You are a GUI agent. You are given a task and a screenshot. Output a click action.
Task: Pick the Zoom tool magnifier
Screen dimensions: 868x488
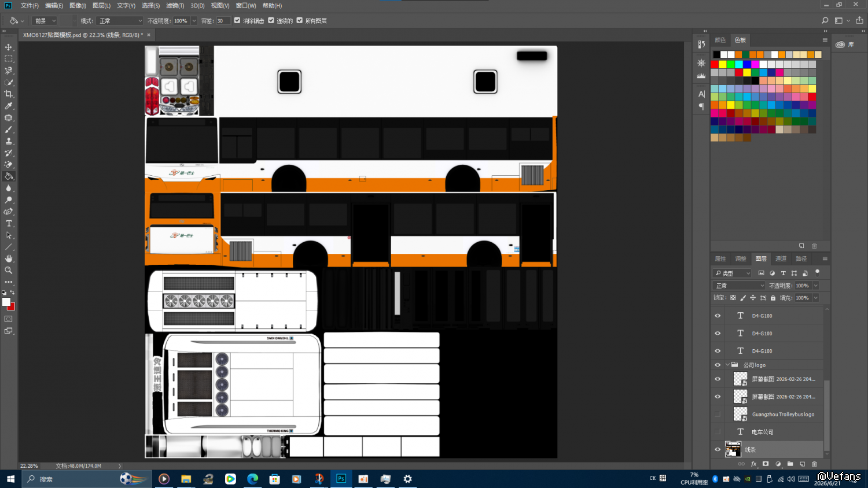pos(9,271)
